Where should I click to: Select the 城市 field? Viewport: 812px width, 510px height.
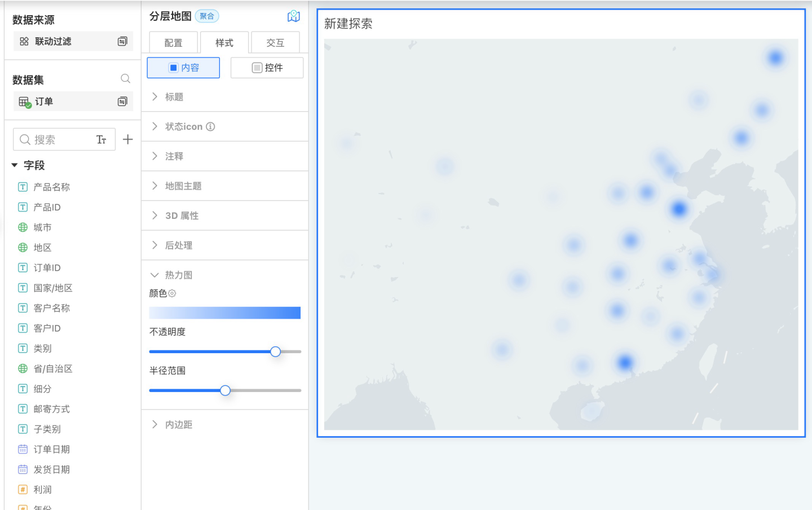point(42,227)
